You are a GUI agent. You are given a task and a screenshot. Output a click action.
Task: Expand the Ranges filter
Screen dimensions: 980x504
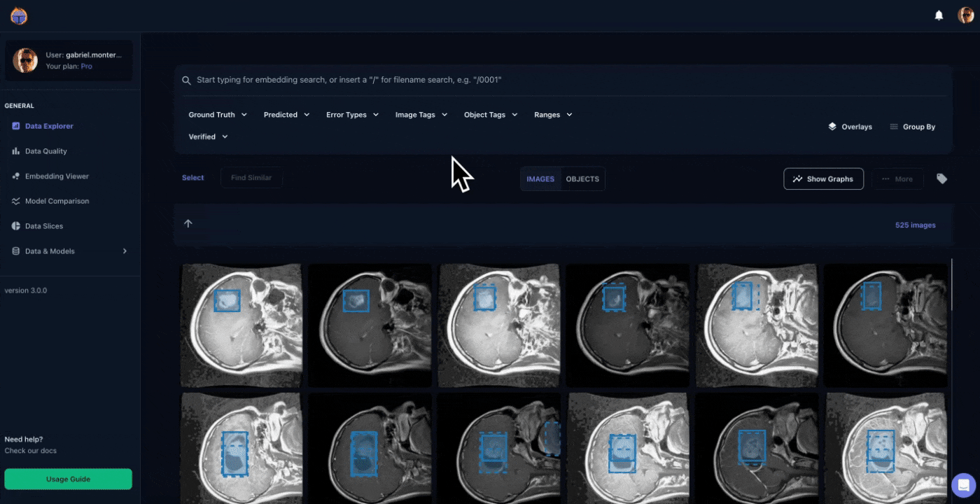pos(553,115)
